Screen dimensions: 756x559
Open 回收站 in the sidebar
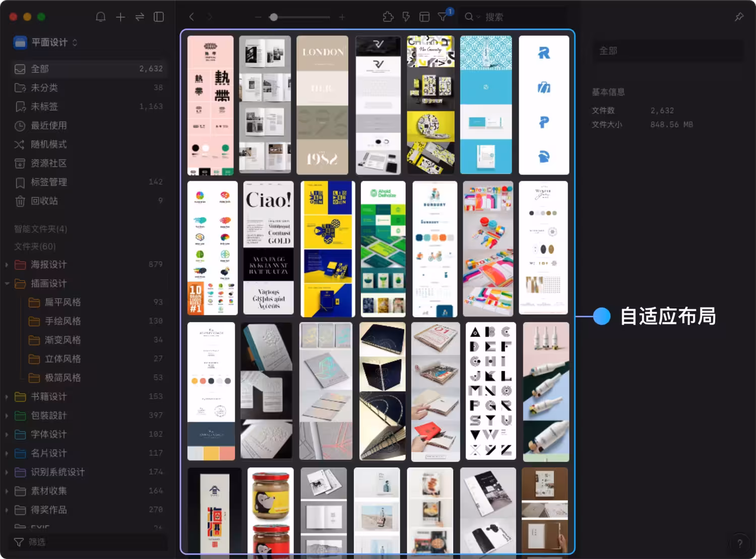(44, 201)
